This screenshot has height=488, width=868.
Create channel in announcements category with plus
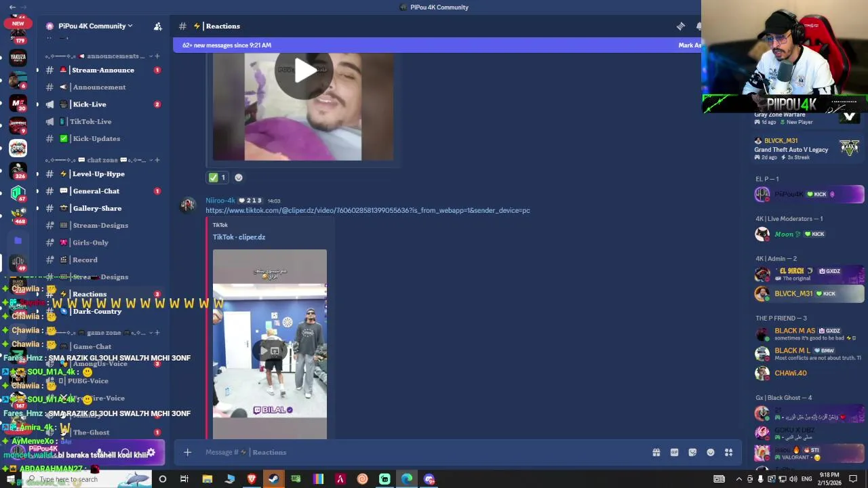click(x=157, y=56)
